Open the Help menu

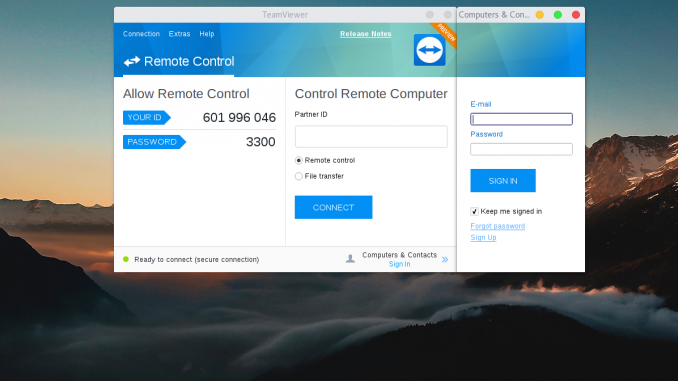[207, 34]
